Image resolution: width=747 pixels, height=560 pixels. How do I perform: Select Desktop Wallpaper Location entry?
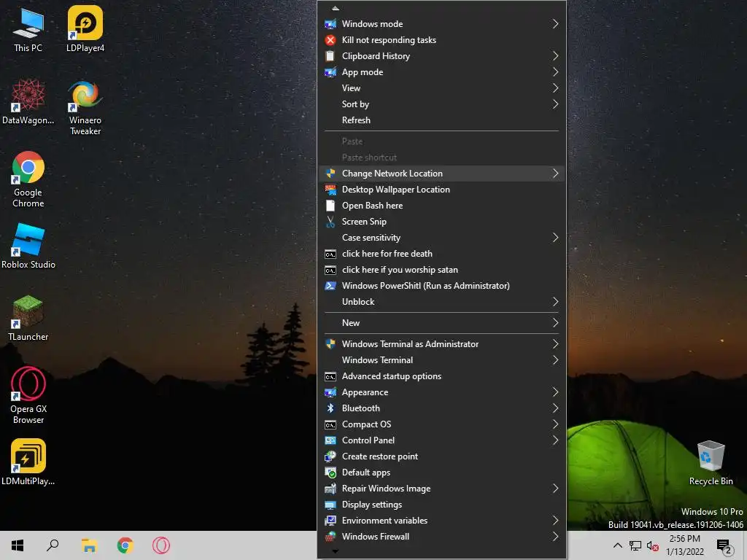point(441,190)
